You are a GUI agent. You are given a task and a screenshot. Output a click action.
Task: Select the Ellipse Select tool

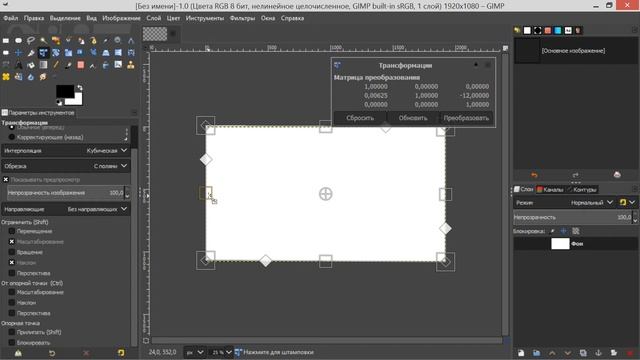pyautogui.click(x=18, y=40)
